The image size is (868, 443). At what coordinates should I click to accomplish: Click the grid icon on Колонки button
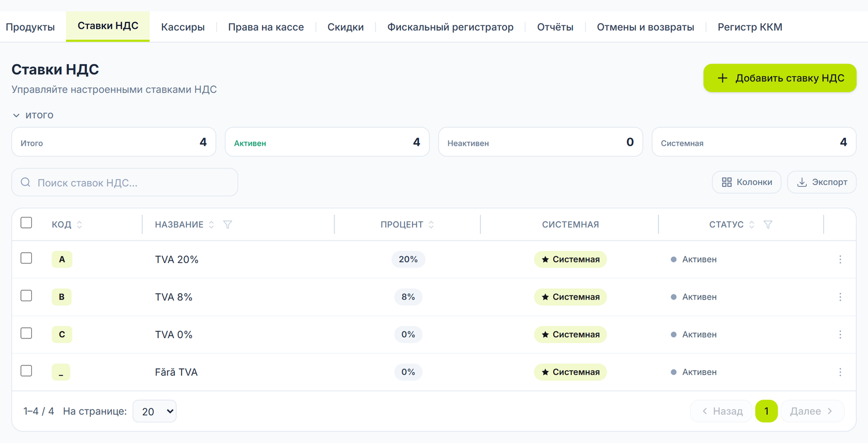pyautogui.click(x=727, y=182)
